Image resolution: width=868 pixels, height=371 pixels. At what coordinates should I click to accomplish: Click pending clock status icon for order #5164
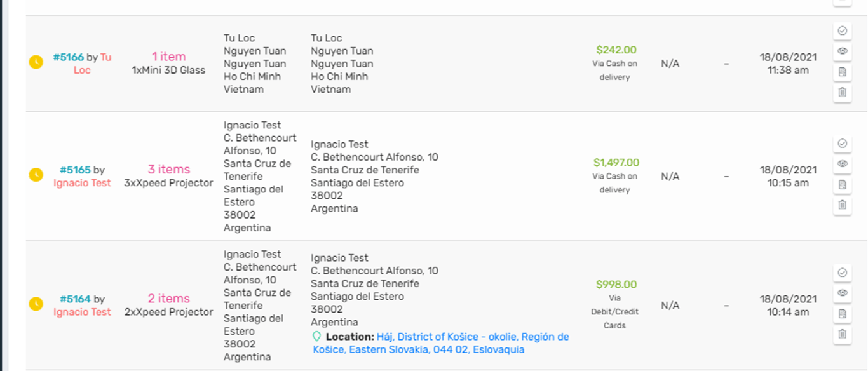36,304
